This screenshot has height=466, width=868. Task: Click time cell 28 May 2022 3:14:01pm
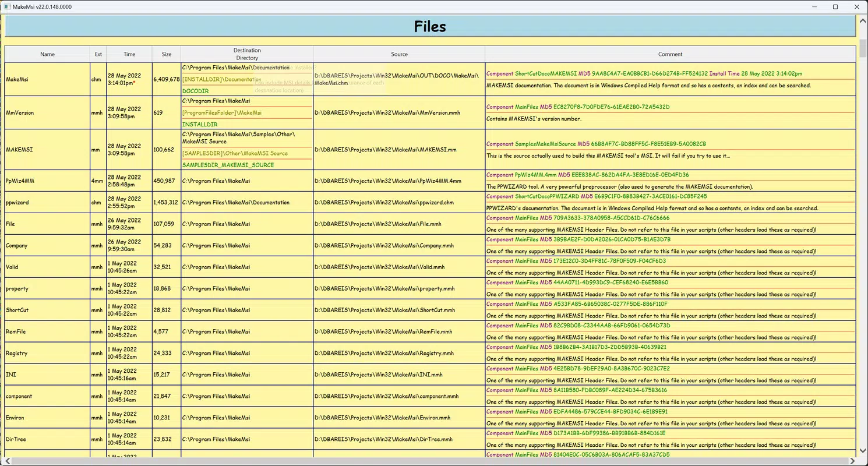click(x=129, y=79)
